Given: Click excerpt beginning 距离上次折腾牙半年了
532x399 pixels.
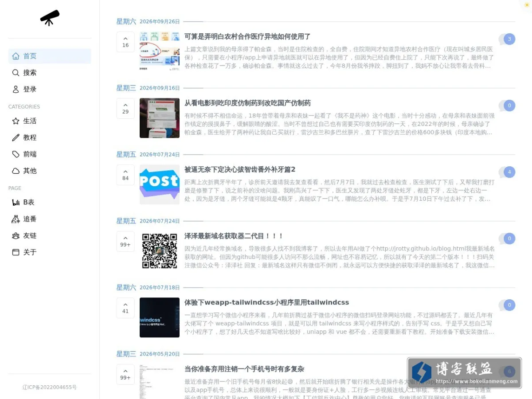Looking at the screenshot, I should click(339, 191).
